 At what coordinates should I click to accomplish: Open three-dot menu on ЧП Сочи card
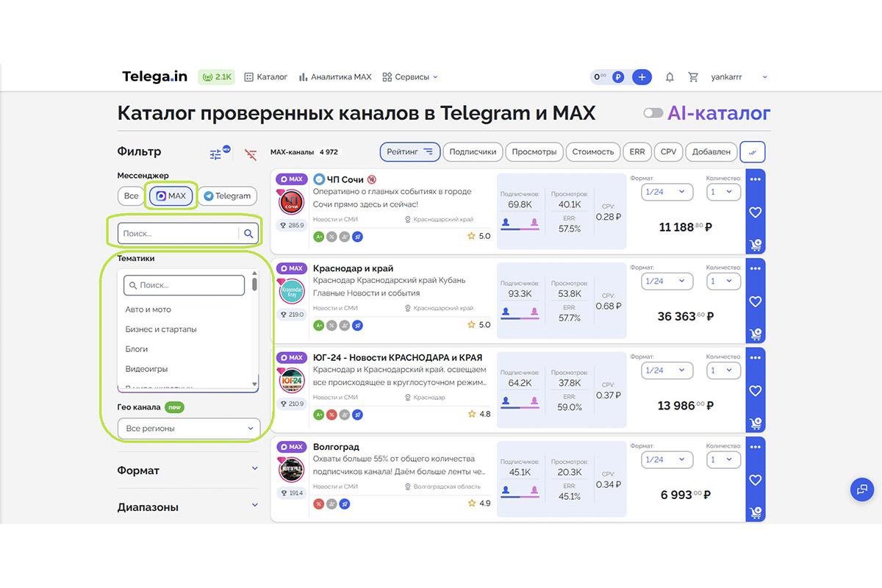(x=755, y=178)
